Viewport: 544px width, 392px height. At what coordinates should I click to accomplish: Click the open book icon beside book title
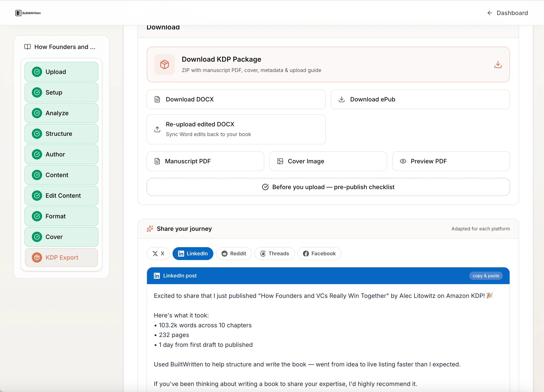(28, 47)
